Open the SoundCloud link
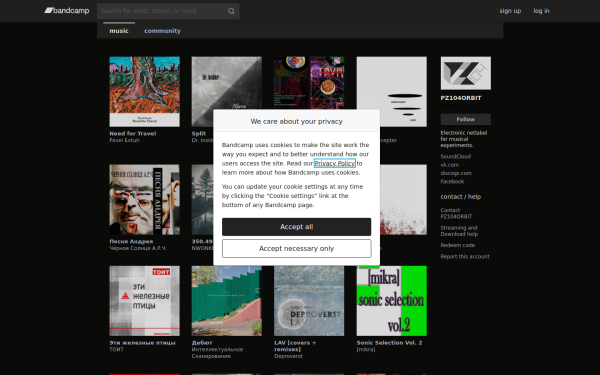Viewport: 600px width, 375px height. 455,157
